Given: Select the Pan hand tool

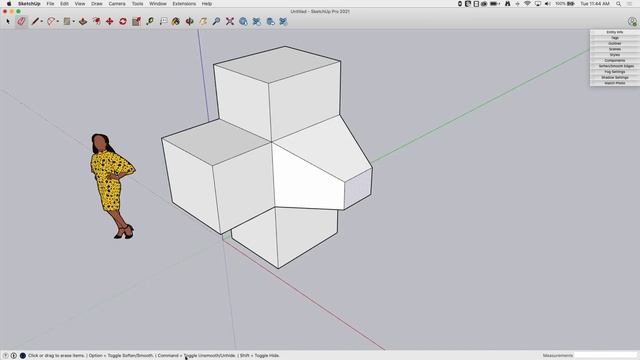Looking at the screenshot, I should point(203,21).
